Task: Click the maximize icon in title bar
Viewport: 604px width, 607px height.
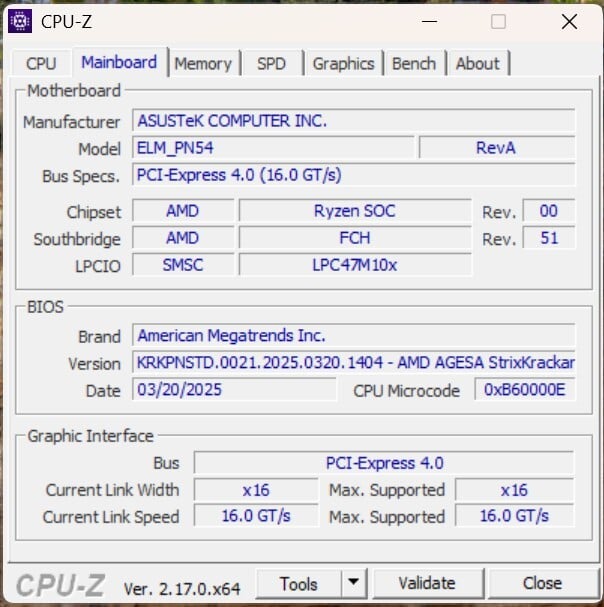Action: coord(498,21)
